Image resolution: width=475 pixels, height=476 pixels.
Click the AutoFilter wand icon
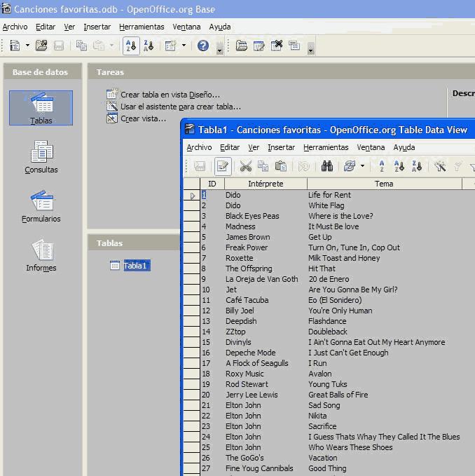(440, 166)
